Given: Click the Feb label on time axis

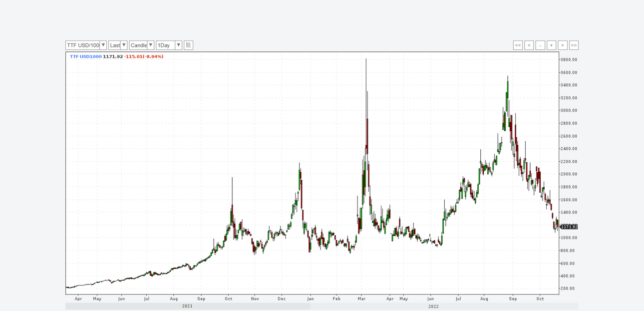Looking at the screenshot, I should 336,299.
